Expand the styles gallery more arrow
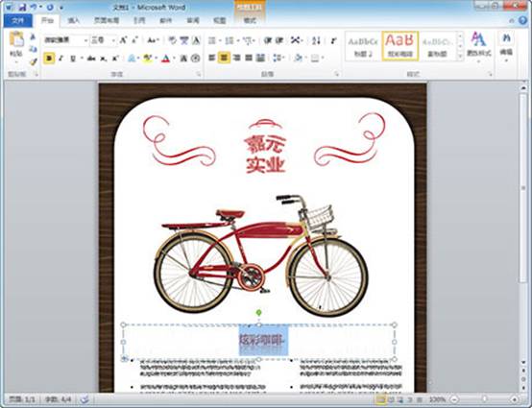 point(460,57)
